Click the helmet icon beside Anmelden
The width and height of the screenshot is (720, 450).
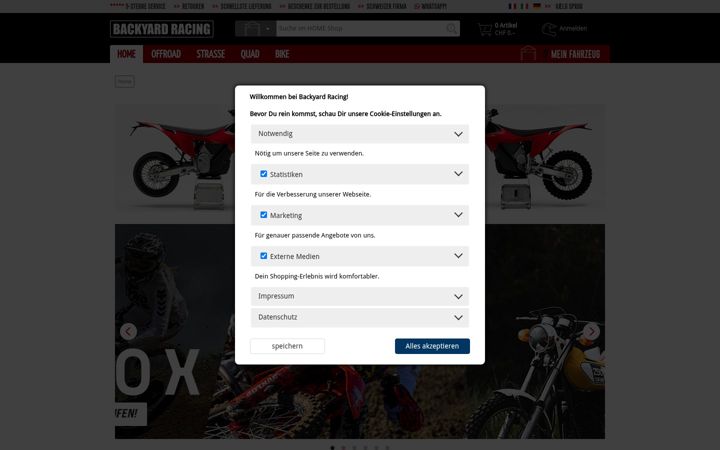(549, 29)
